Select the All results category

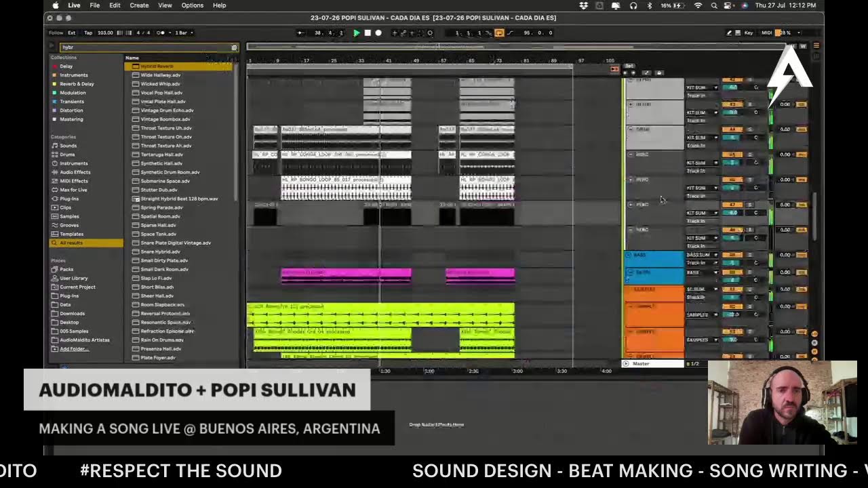tap(86, 243)
